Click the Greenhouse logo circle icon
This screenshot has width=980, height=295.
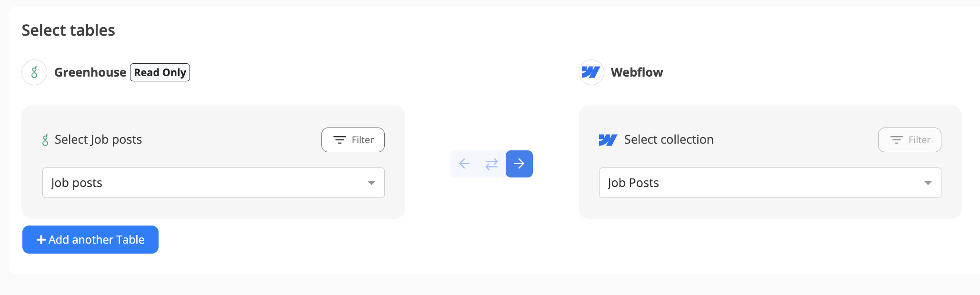34,72
